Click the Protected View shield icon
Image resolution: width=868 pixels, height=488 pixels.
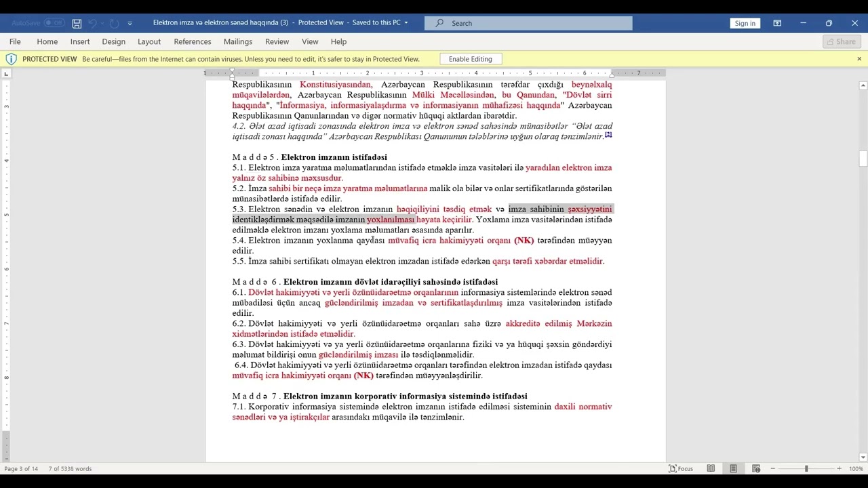pos(11,59)
